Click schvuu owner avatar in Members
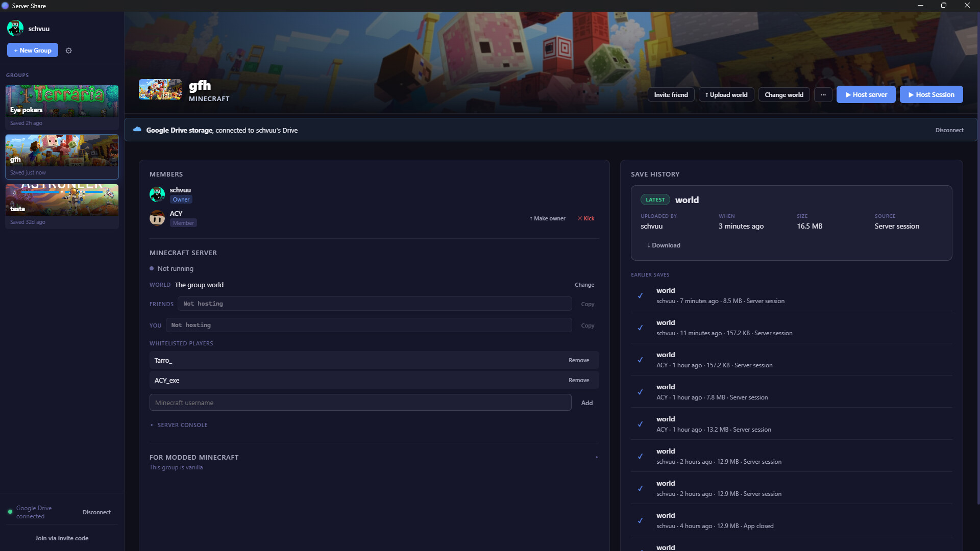This screenshot has height=551, width=980. tap(157, 194)
